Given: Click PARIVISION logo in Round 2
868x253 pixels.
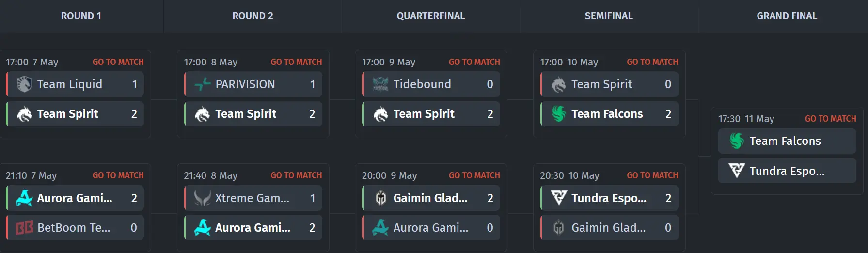Looking at the screenshot, I should coord(203,84).
